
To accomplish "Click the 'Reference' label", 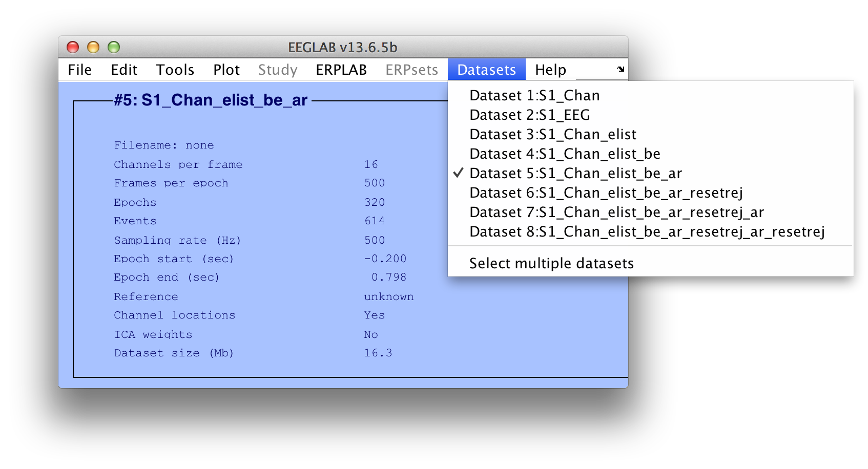I will tap(146, 297).
